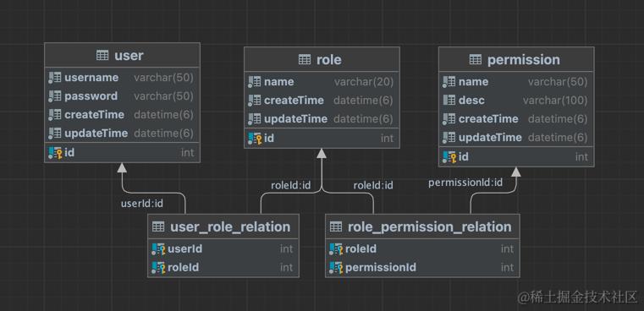Click the permissionId:id relation label
This screenshot has height=311, width=644.
click(465, 183)
